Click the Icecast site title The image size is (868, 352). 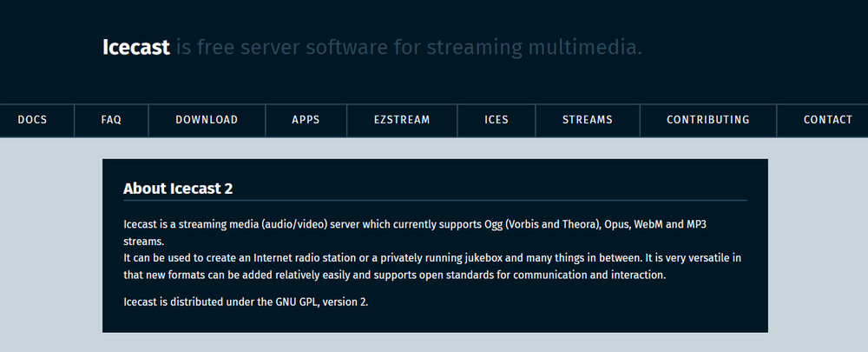tap(135, 48)
